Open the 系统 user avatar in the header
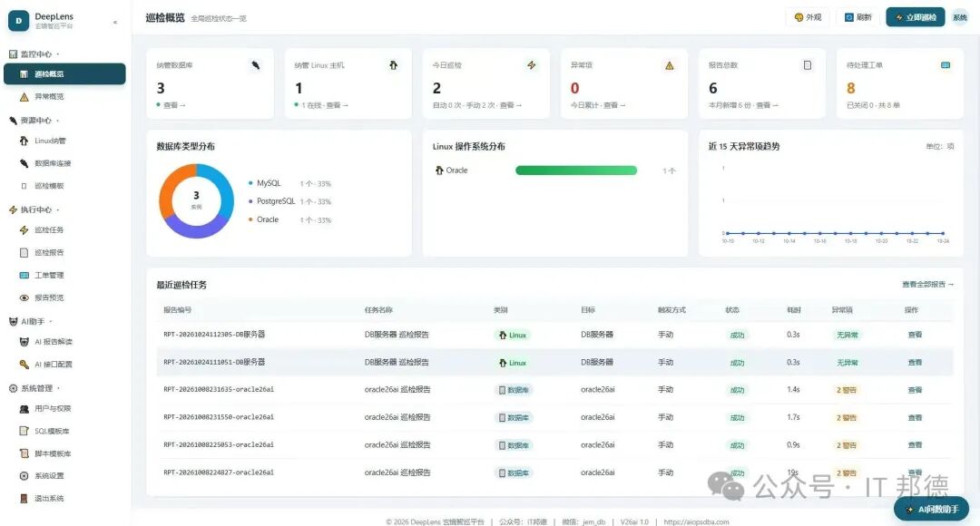Viewport: 980px width, 526px height. point(960,17)
